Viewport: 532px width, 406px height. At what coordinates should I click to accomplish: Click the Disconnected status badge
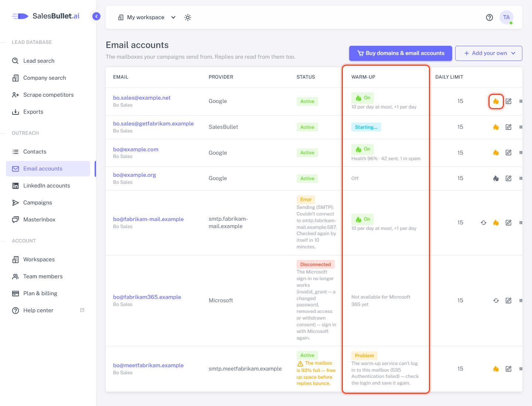[x=316, y=264]
